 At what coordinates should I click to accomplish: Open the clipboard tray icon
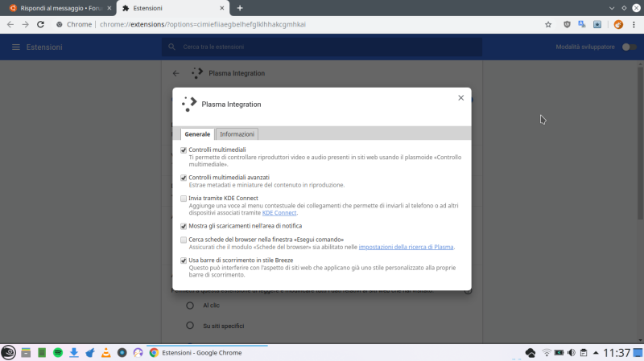(584, 352)
